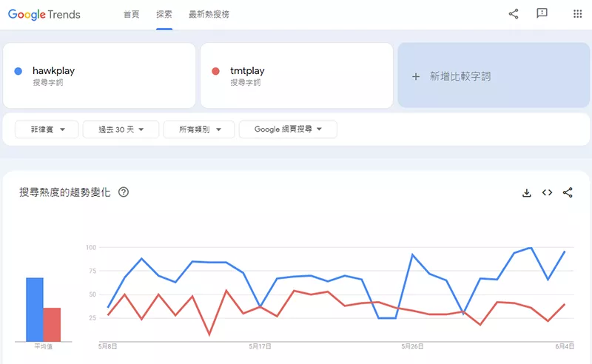Click the 搜尋熱度的趨勢變化 heading

pos(65,192)
